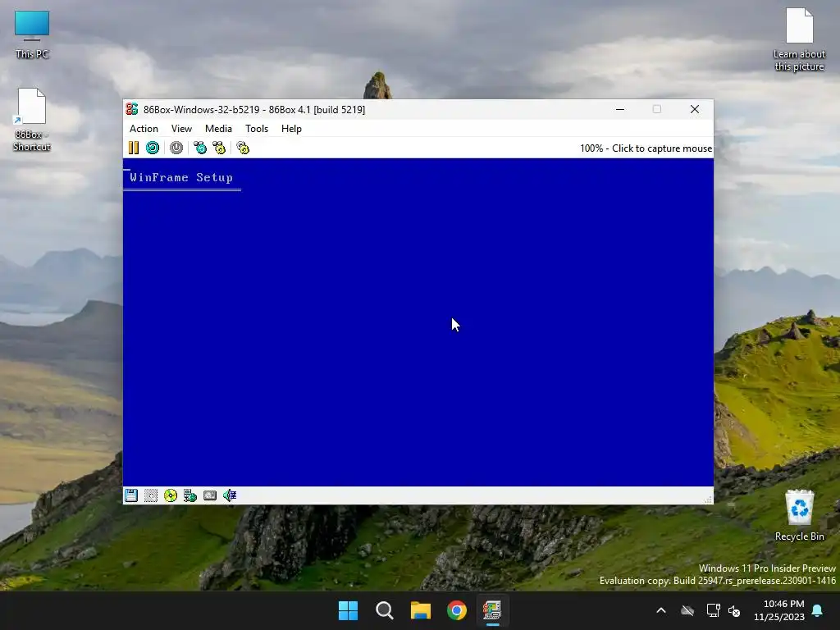Image resolution: width=840 pixels, height=630 pixels.
Task: Pause emulation with the Pause toolbar icon
Action: (134, 148)
